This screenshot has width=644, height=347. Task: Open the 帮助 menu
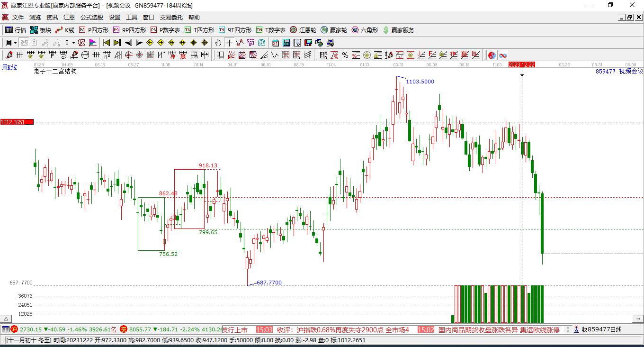point(194,18)
